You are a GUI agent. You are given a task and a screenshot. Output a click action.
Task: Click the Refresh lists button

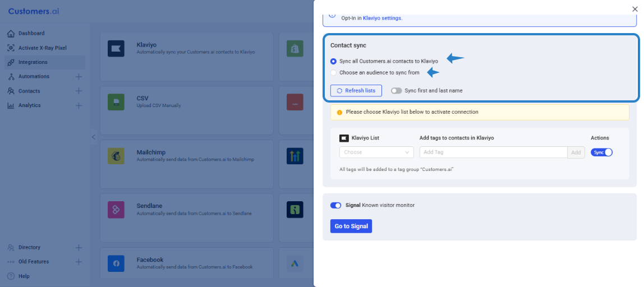tap(356, 91)
